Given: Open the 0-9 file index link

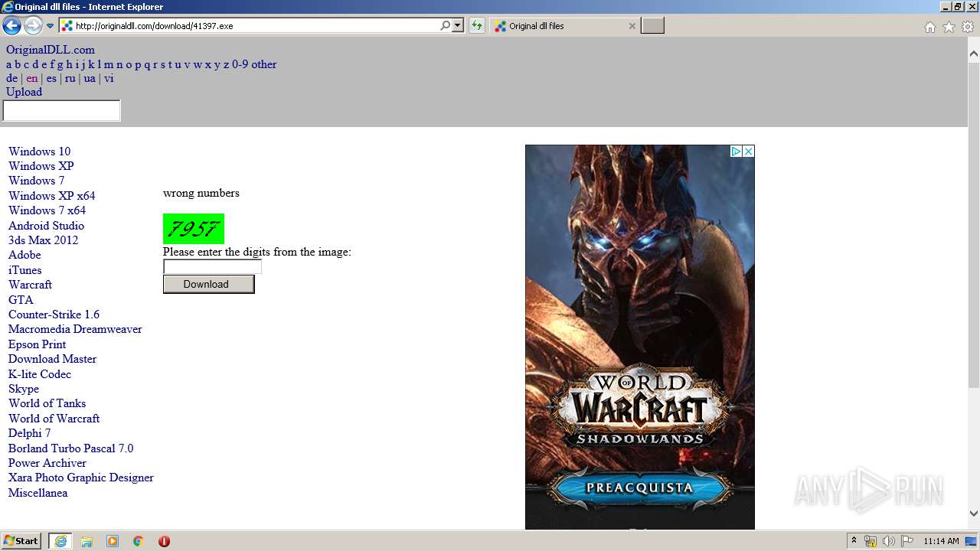Looking at the screenshot, I should click(240, 64).
